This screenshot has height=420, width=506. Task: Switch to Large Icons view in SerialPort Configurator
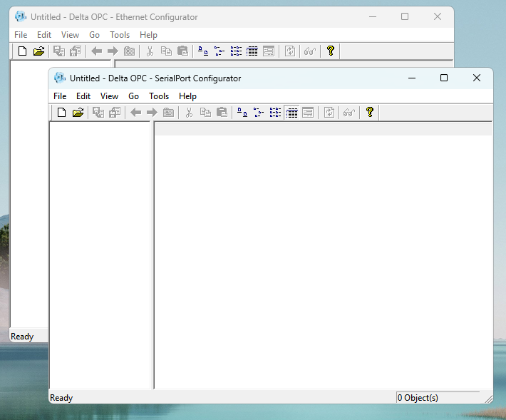coord(242,113)
